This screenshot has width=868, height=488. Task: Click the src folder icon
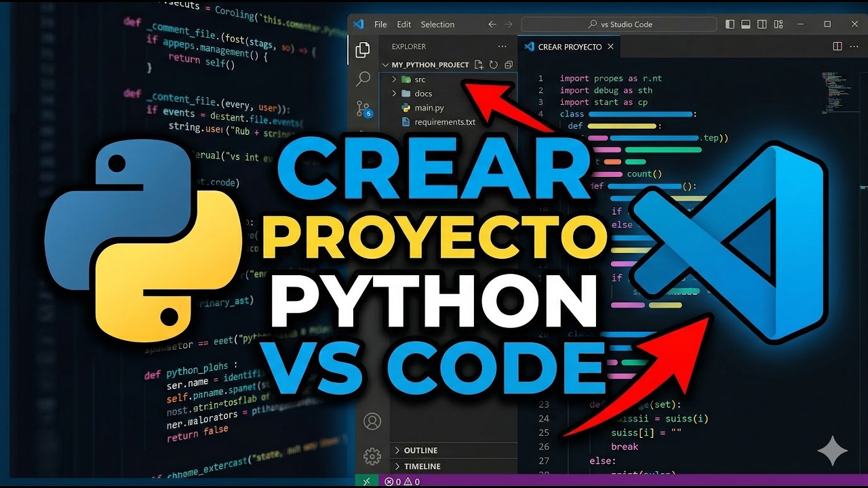pos(406,79)
